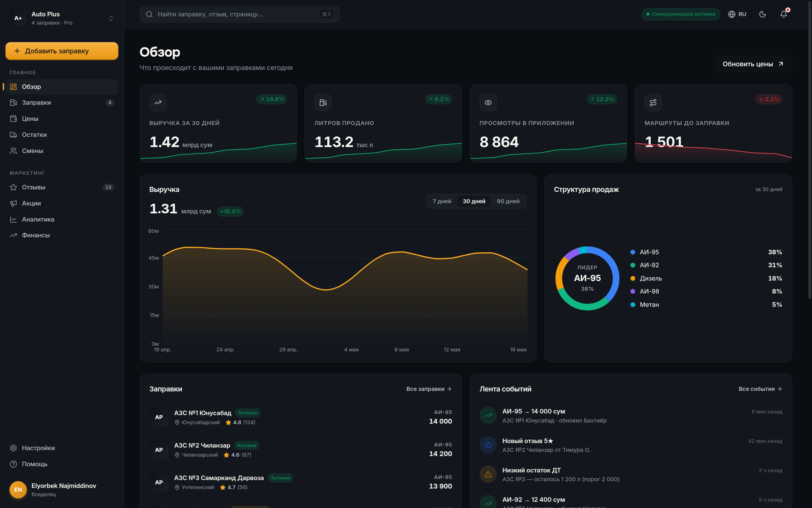Switch chart to 90 дней
Image resolution: width=812 pixels, height=508 pixels.
508,201
